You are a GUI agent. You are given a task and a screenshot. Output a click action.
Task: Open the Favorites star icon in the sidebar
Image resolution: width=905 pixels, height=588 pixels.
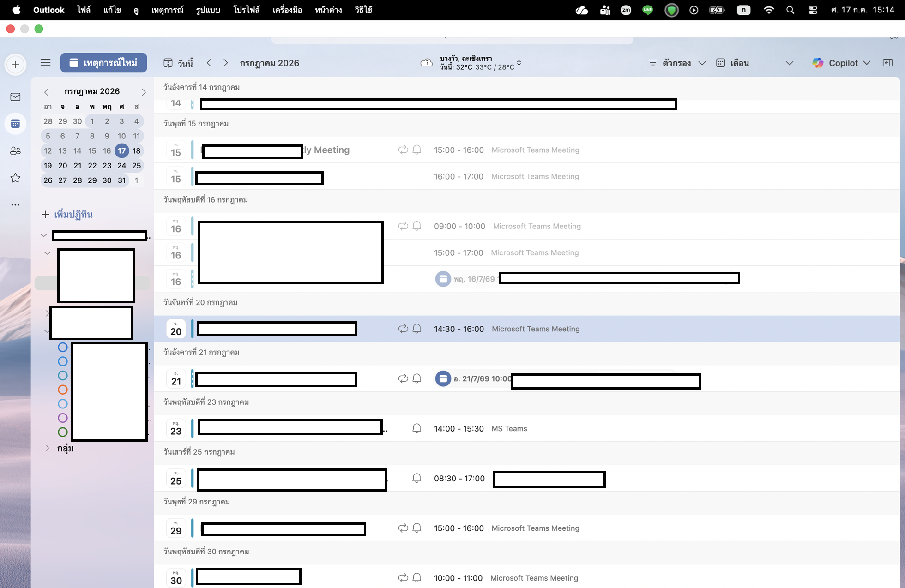click(x=15, y=178)
